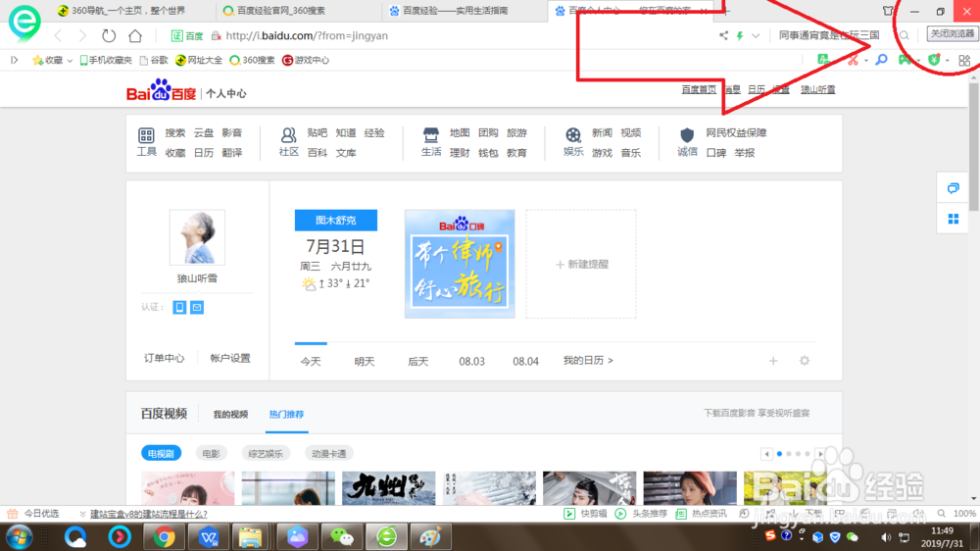Select the 明天 calendar tab
The height and width of the screenshot is (551, 980).
(x=365, y=362)
